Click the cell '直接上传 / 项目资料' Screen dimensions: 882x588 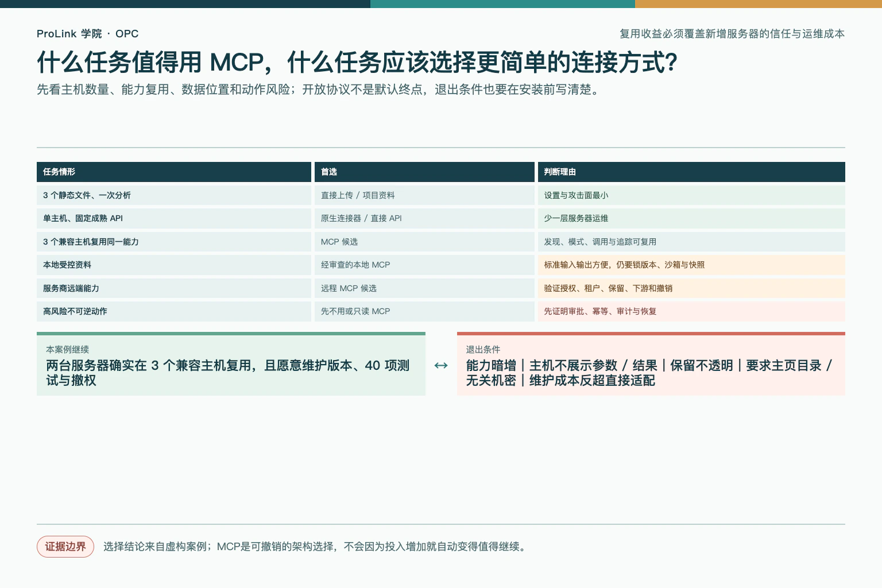[x=424, y=195]
